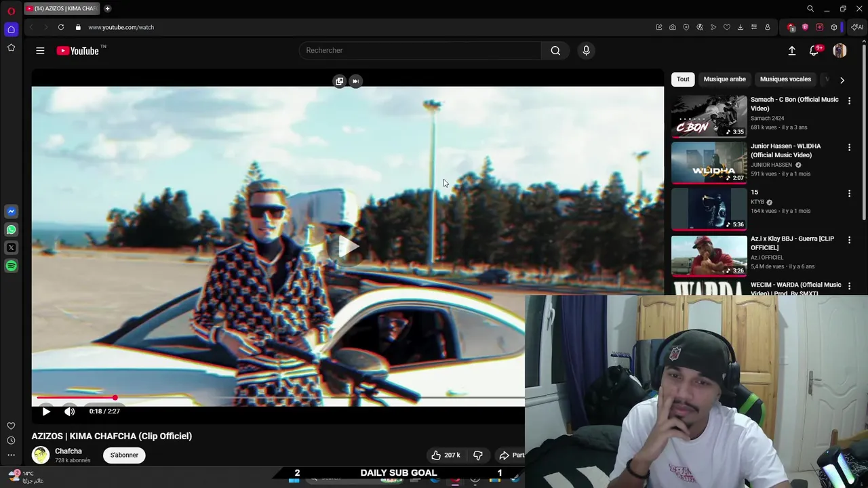Open the Chafcha channel name link
The image size is (868, 488).
[68, 451]
